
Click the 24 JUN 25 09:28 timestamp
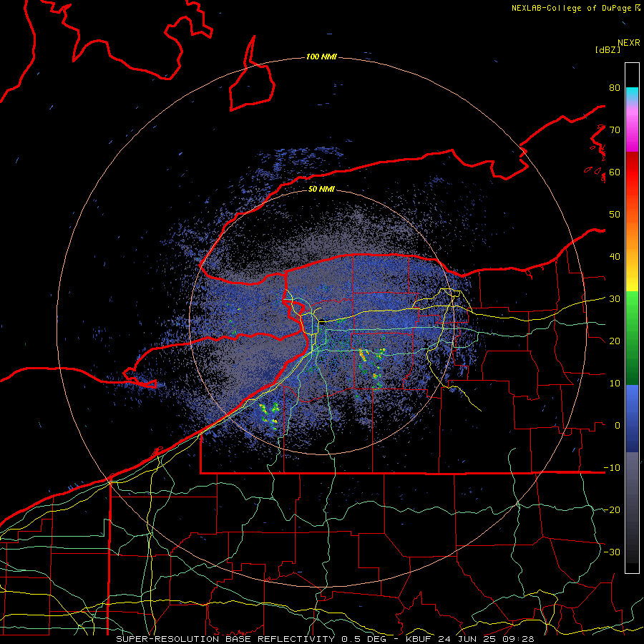pyautogui.click(x=486, y=639)
